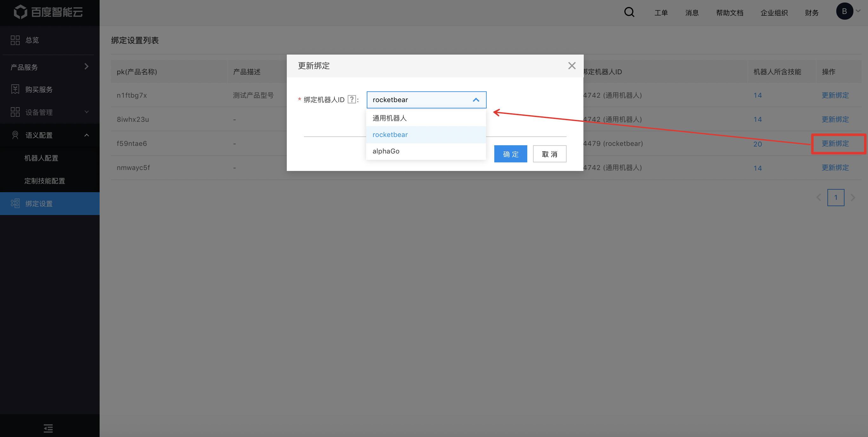Screen dimensions: 868x437
Task: Click the 绑定设置 sidebar icon
Action: click(x=15, y=204)
